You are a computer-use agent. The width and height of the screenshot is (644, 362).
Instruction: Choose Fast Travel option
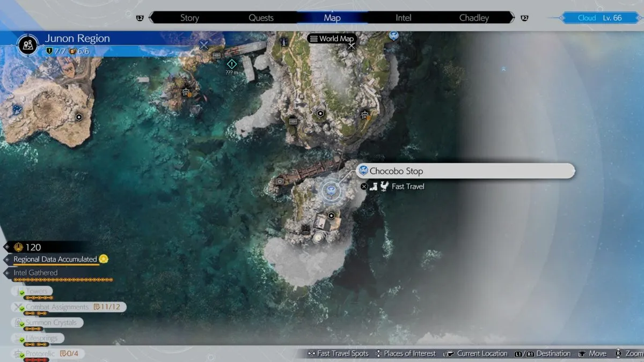point(408,186)
